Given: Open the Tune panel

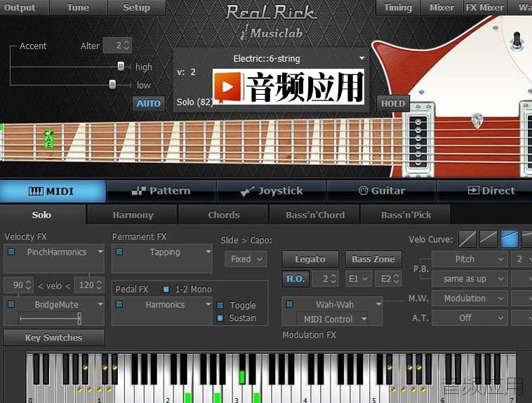Looking at the screenshot, I should pyautogui.click(x=79, y=7).
